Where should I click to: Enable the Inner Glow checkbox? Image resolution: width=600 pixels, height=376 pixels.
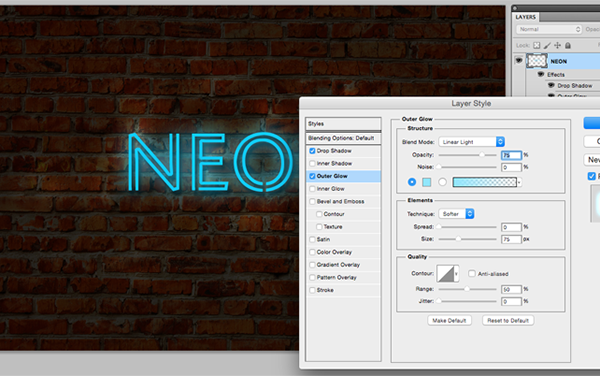[x=312, y=189]
